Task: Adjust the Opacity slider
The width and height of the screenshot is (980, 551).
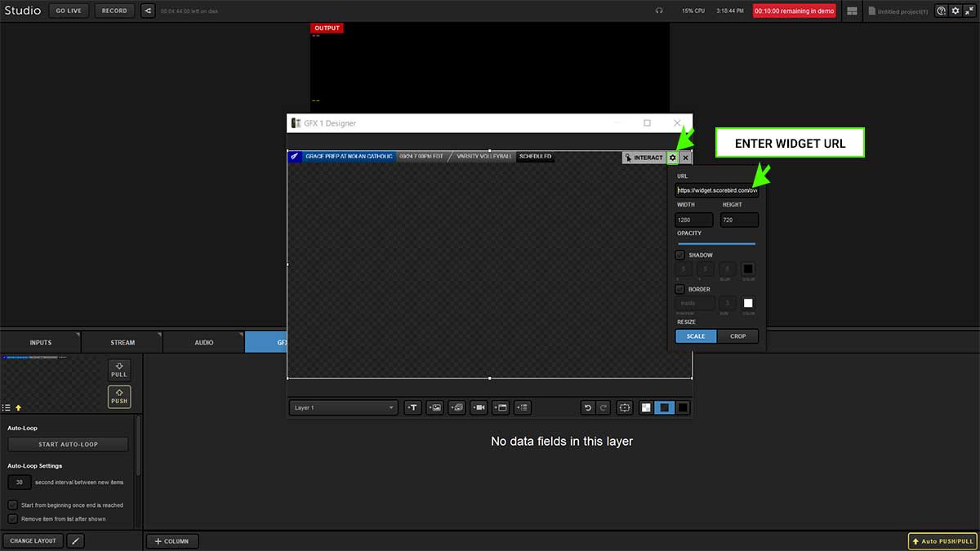Action: point(716,243)
